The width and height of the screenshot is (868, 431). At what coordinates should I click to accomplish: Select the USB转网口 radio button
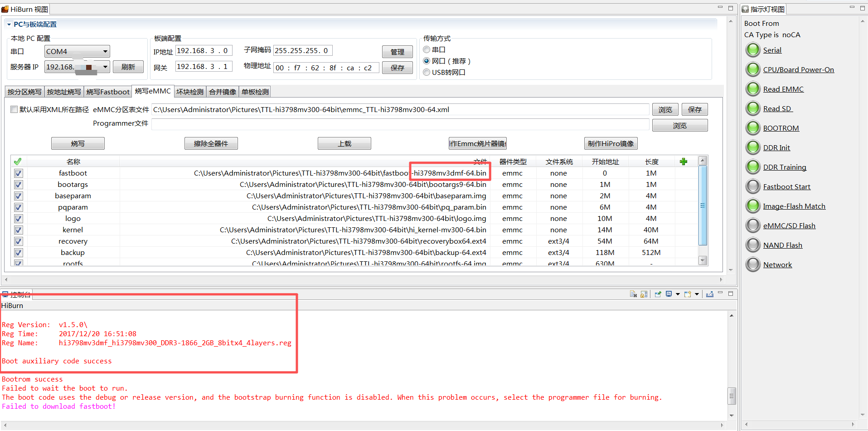(x=427, y=72)
